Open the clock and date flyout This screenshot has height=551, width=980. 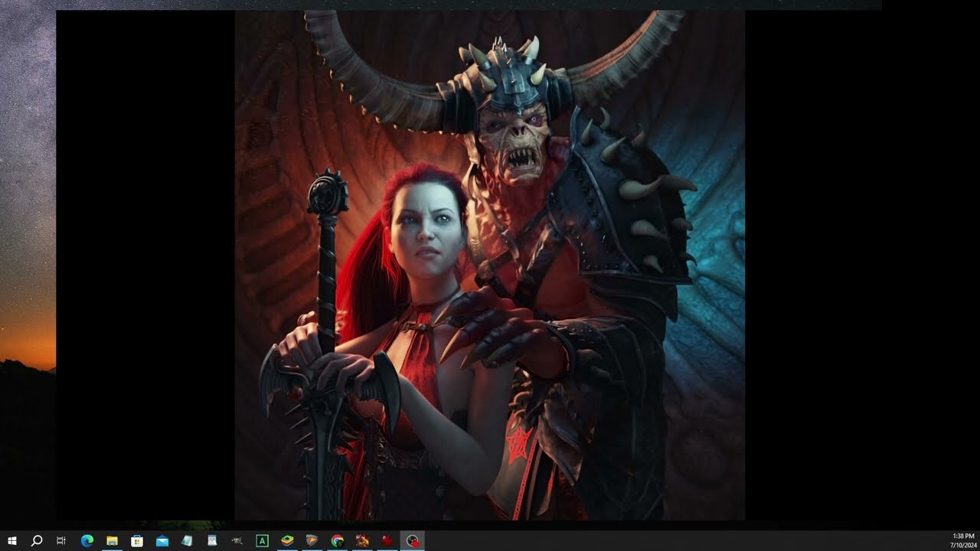coord(963,541)
